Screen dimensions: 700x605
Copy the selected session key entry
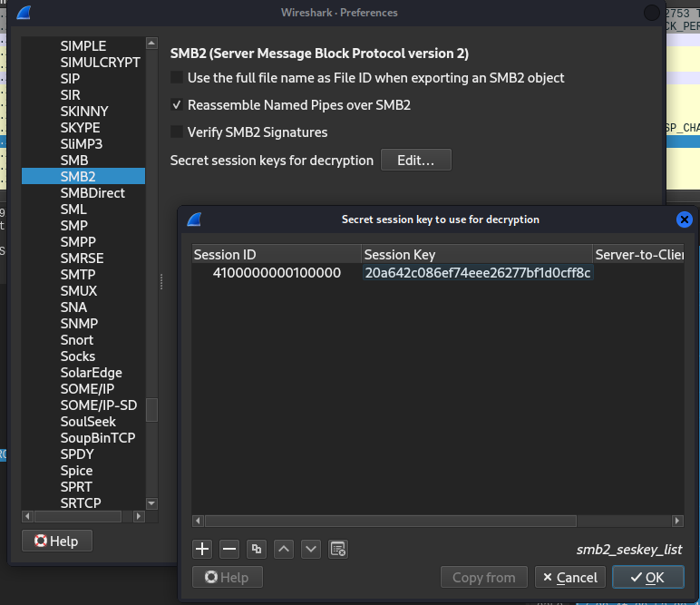pos(257,549)
